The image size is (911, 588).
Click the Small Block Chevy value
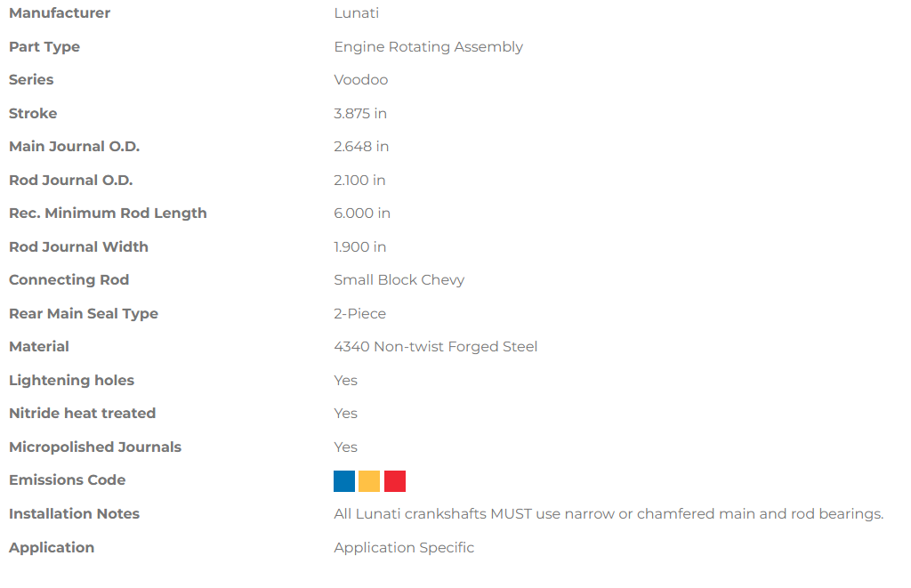click(x=399, y=280)
